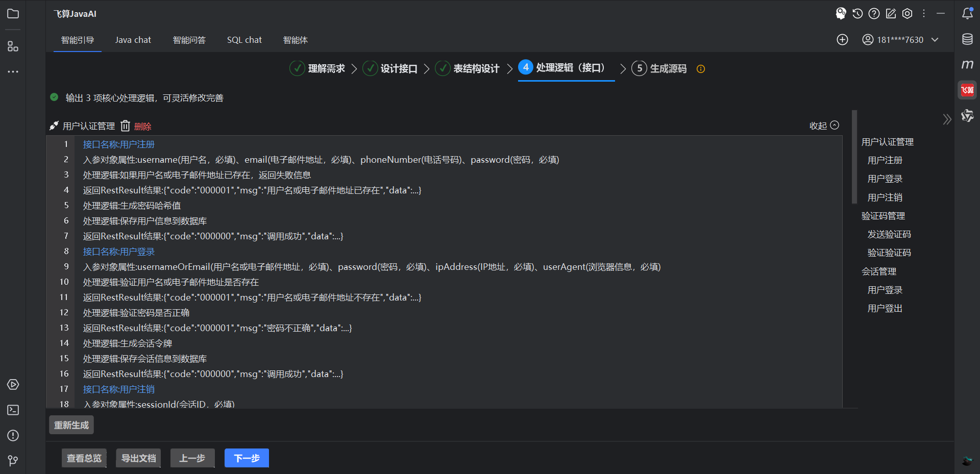Select 用户认证管理 in the outline
Screen dimensions: 980x474
tap(888, 142)
